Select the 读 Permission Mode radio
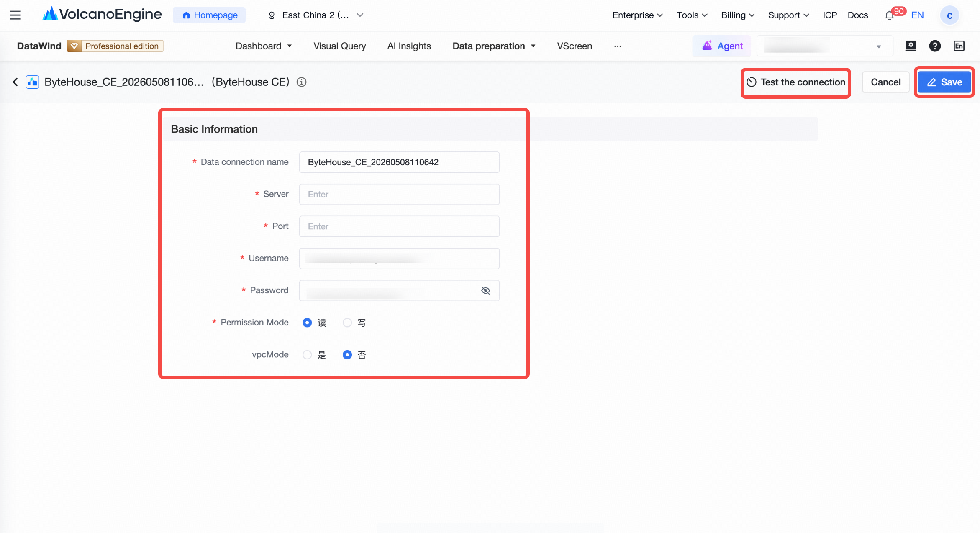 click(x=307, y=323)
